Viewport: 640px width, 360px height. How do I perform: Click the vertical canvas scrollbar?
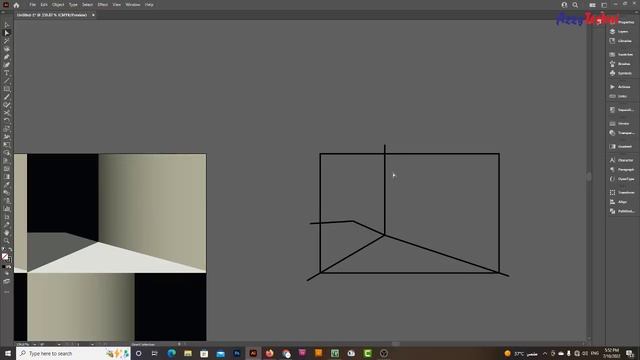pyautogui.click(x=589, y=177)
